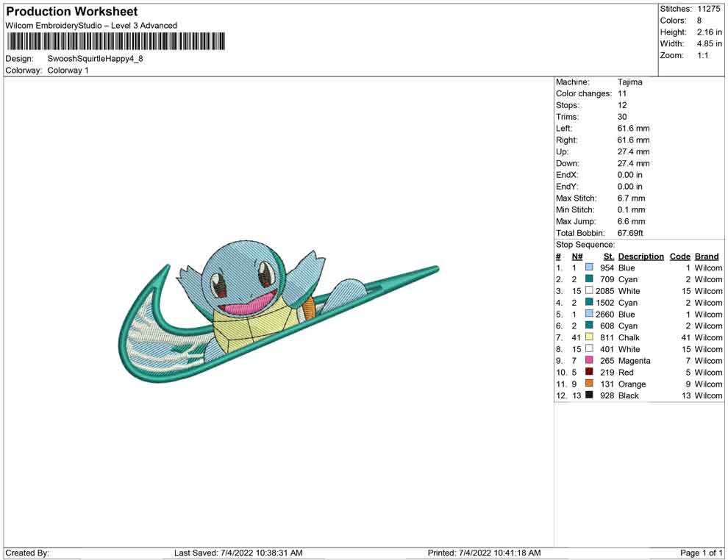The width and height of the screenshot is (728, 560).
Task: Click the color changes value '11'
Action: tap(622, 94)
